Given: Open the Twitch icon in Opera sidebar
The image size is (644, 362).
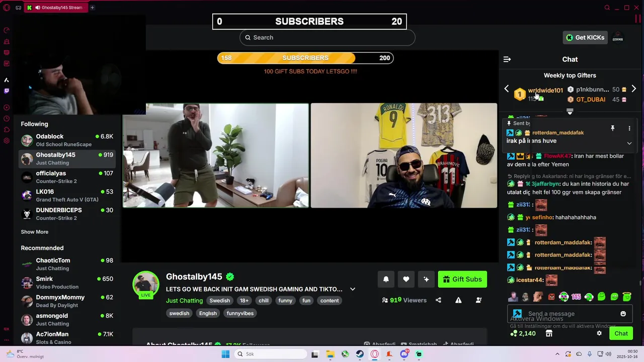Looking at the screenshot, I should 7,91.
